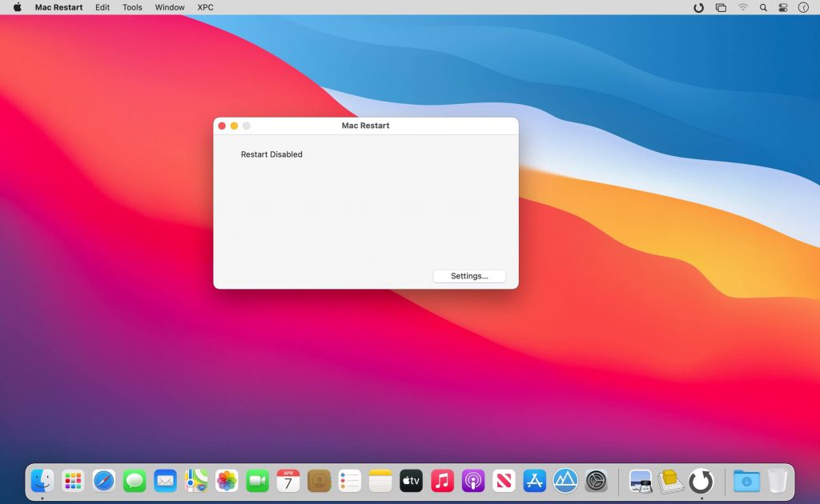Open Spotlight search from the menu bar
Image resolution: width=820 pixels, height=504 pixels.
(x=762, y=7)
